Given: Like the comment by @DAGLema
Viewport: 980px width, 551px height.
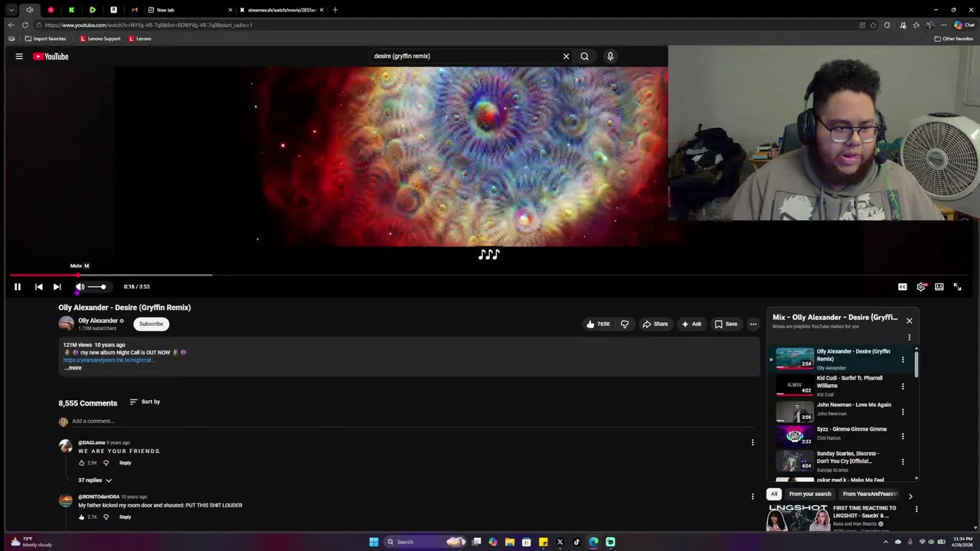Looking at the screenshot, I should (81, 463).
